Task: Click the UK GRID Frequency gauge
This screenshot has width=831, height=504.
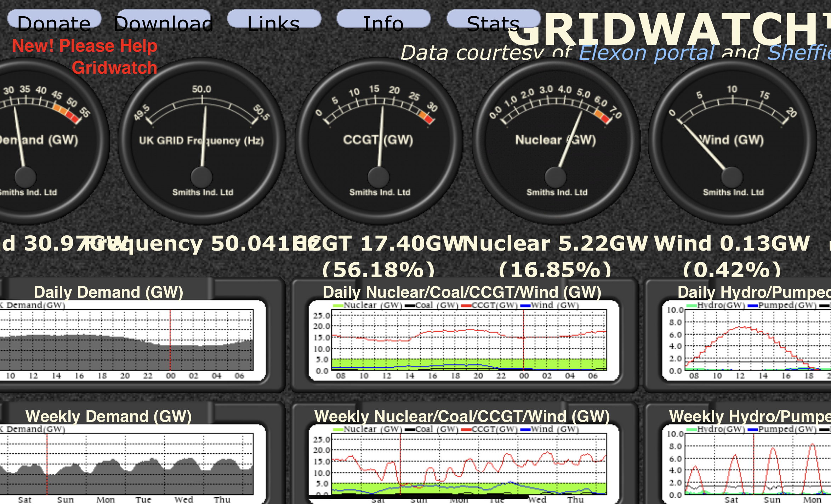Action: tap(202, 142)
